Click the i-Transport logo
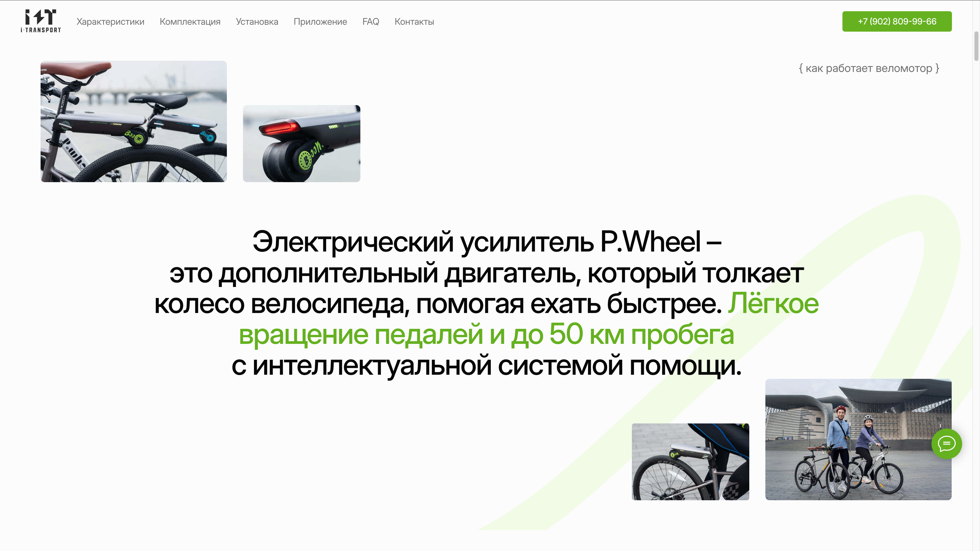Viewport: 980px width, 551px height. [41, 21]
